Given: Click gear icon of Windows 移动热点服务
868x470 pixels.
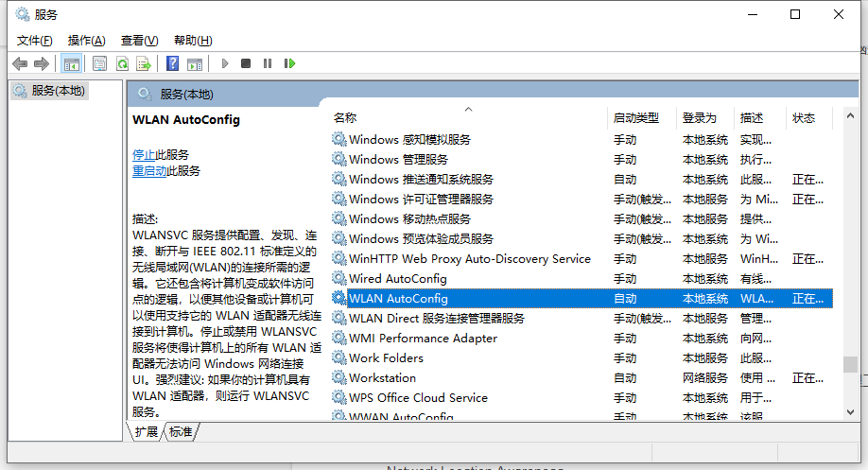Looking at the screenshot, I should point(339,218).
